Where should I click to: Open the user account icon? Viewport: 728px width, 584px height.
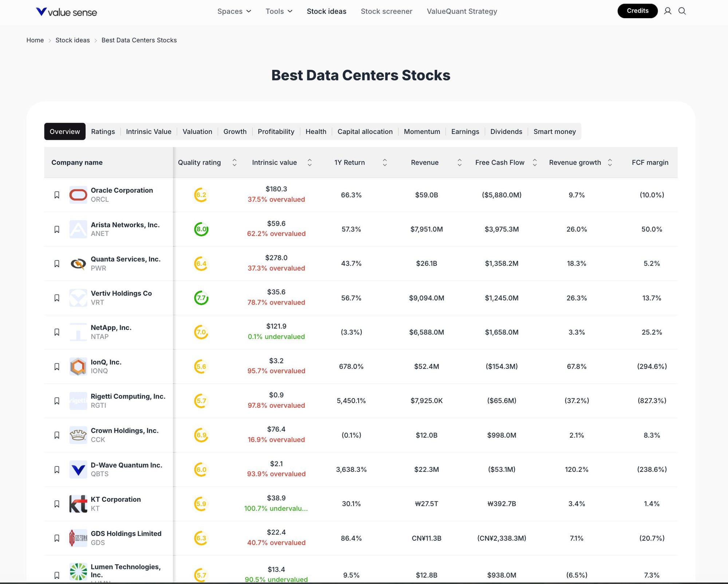[667, 11]
